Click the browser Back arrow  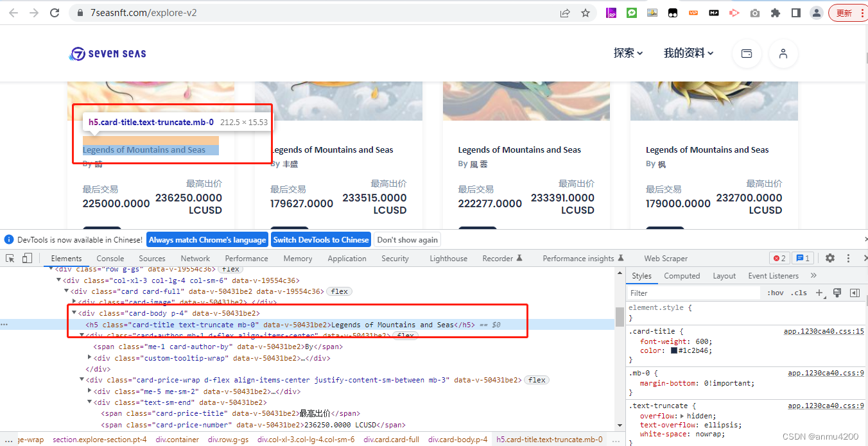(13, 13)
